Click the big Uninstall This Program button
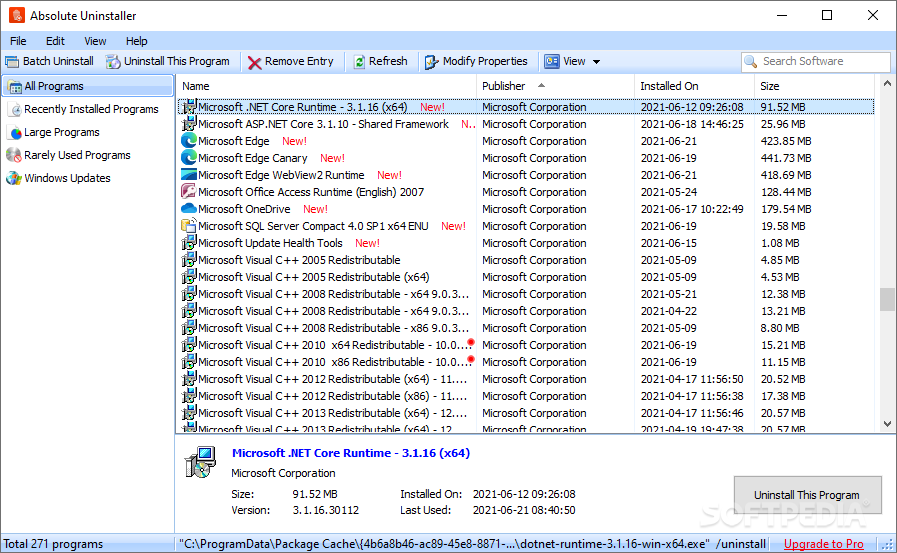897x553 pixels. coord(807,495)
